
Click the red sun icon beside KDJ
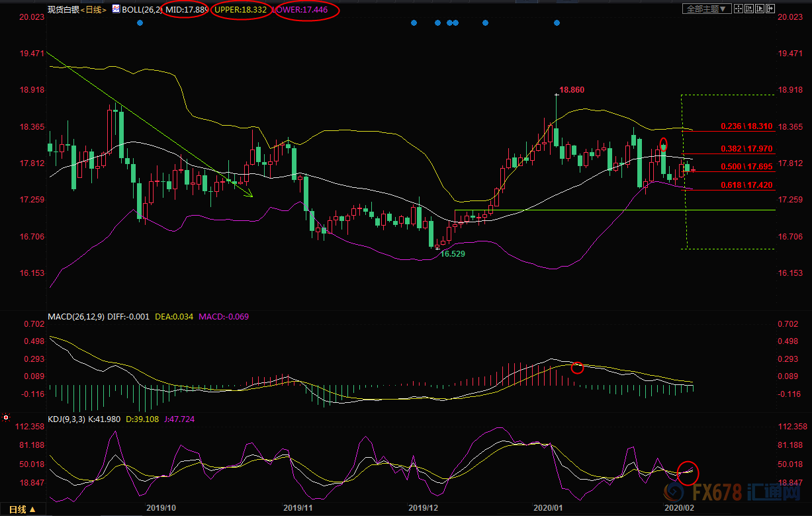click(x=5, y=417)
